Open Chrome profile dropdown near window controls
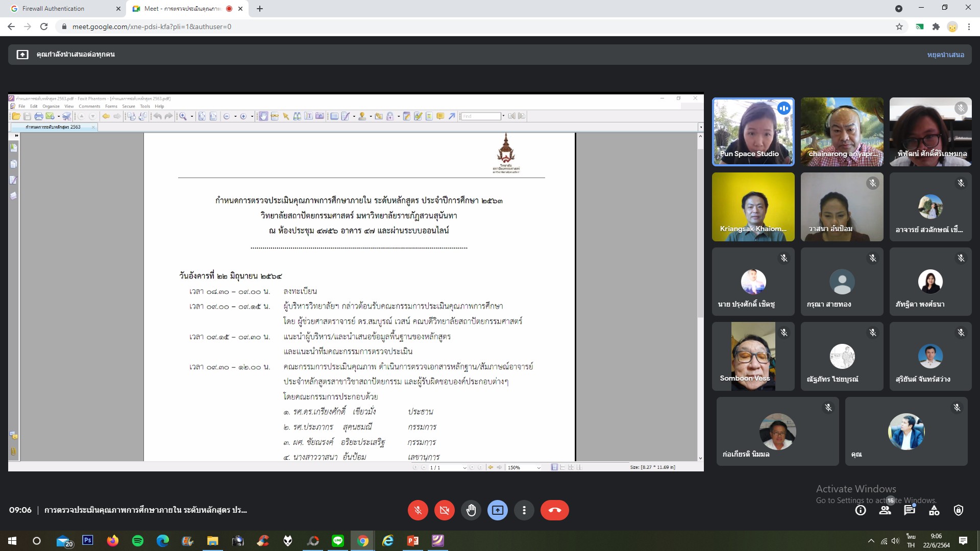The height and width of the screenshot is (551, 980). [x=899, y=9]
